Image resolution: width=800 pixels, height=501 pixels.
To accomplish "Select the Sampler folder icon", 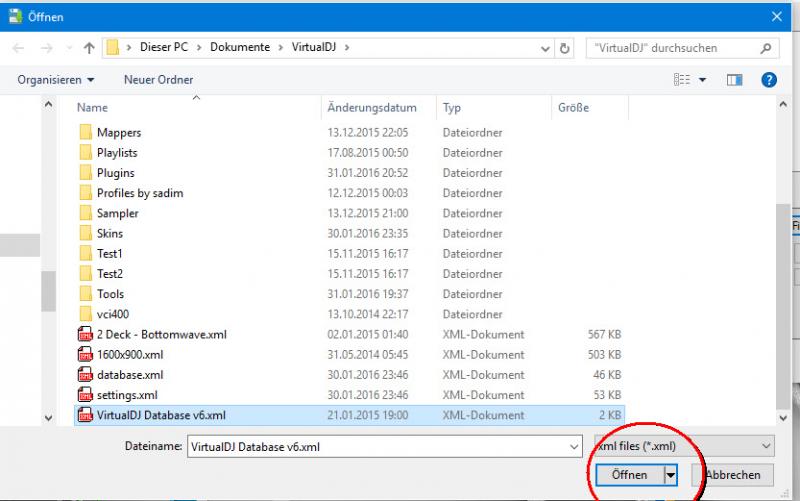I will (86, 213).
